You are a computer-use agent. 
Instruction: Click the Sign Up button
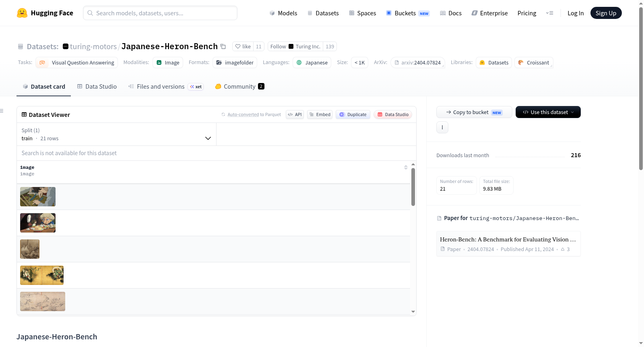tap(606, 13)
